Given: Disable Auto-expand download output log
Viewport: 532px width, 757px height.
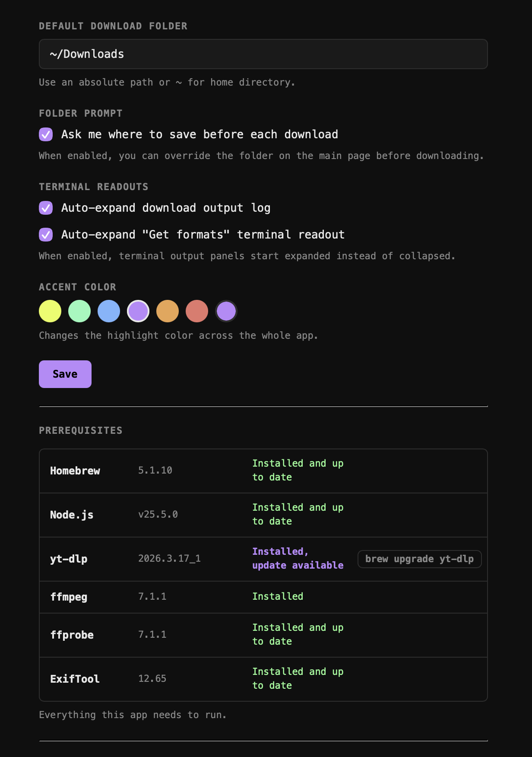Looking at the screenshot, I should 46,208.
